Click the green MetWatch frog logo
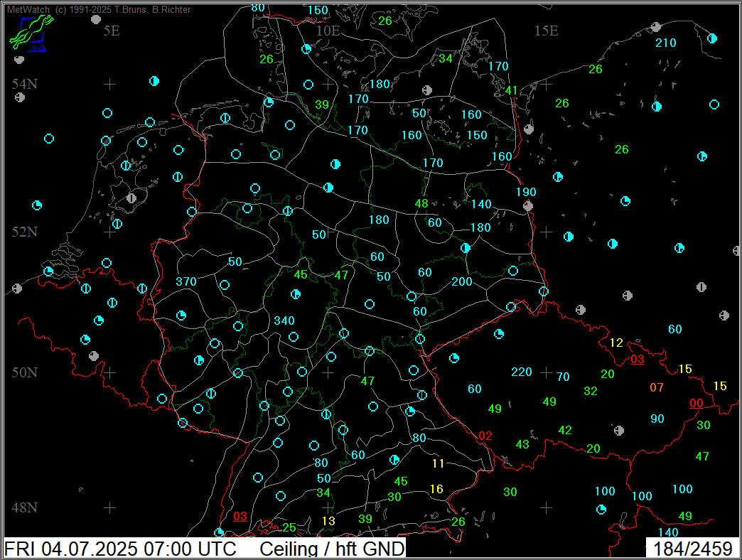 pos(31,32)
